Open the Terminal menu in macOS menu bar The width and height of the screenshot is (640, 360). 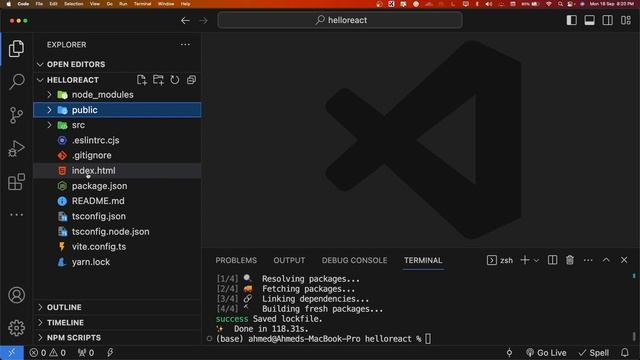pyautogui.click(x=142, y=4)
